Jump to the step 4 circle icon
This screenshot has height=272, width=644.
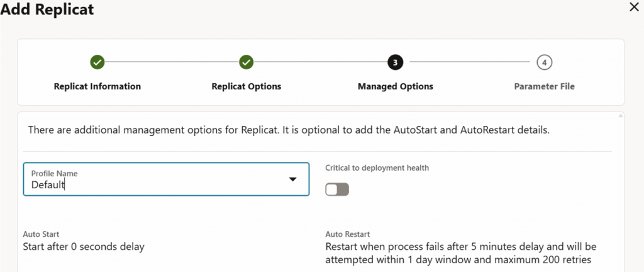pos(544,62)
